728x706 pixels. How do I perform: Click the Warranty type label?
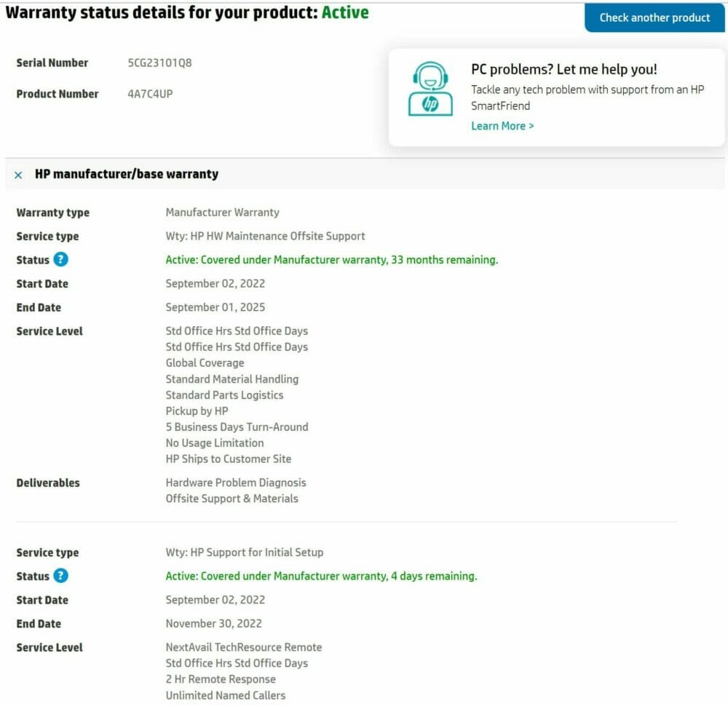click(53, 213)
